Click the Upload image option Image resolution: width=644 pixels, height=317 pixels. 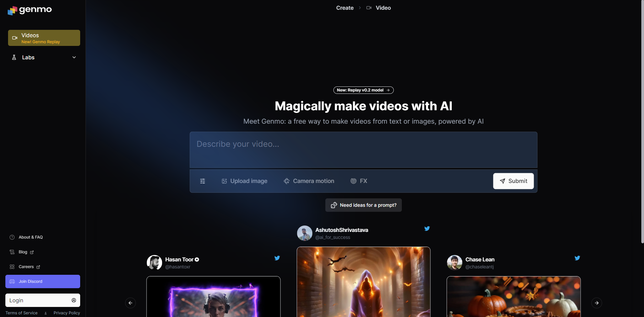[x=245, y=181]
